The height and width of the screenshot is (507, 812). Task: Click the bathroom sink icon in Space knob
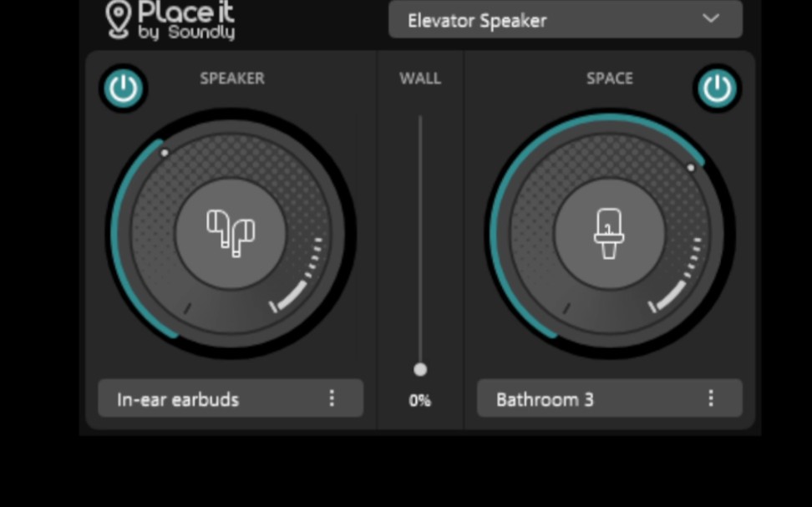[x=609, y=233]
